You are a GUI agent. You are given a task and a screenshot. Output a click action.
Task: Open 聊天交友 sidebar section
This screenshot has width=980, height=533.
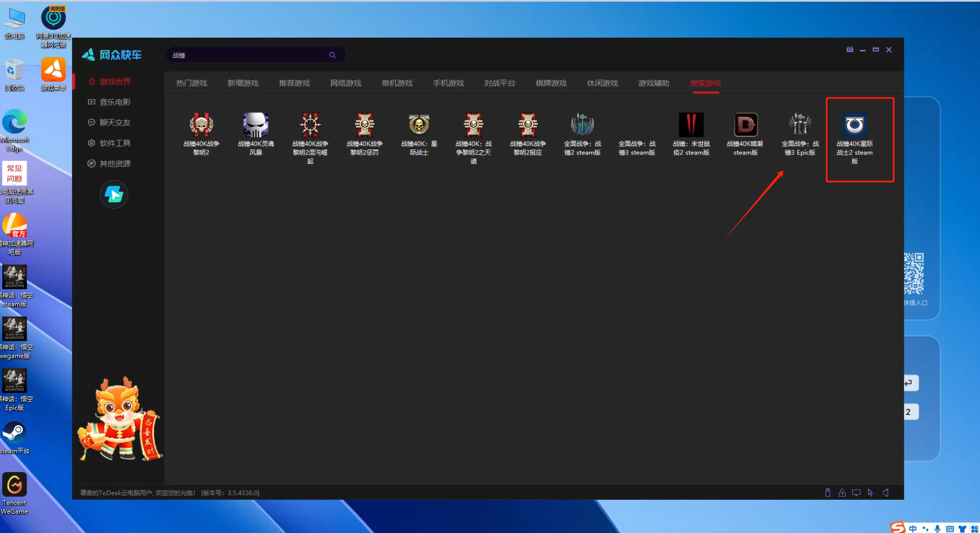coord(110,122)
